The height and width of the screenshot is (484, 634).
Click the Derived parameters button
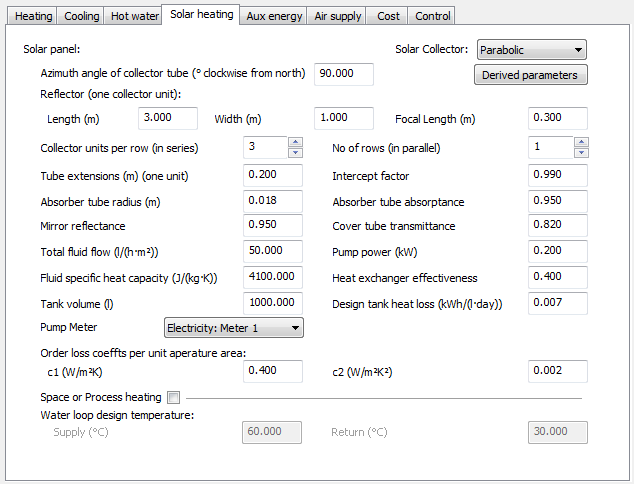pyautogui.click(x=530, y=75)
